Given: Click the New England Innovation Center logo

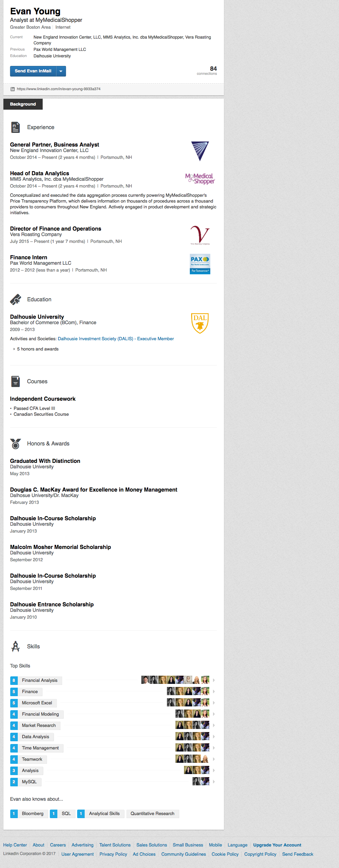Looking at the screenshot, I should (200, 151).
